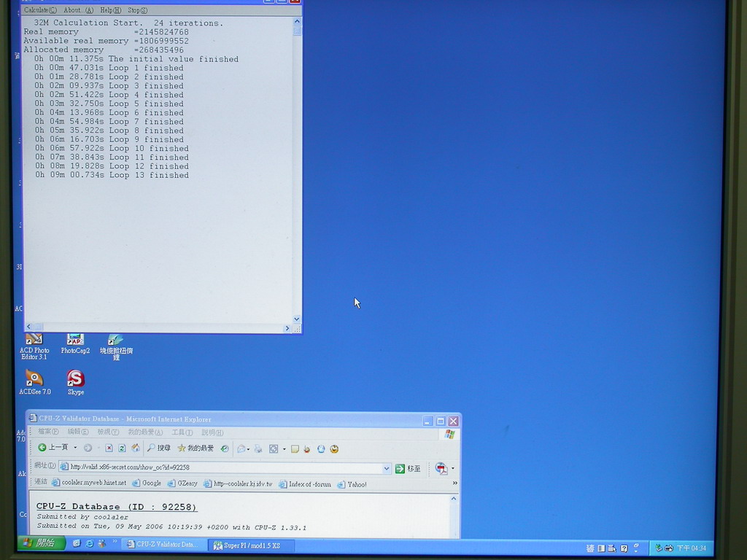Click the taskbar clock showing 下午 04:34
This screenshot has height=560, width=747.
click(x=692, y=548)
